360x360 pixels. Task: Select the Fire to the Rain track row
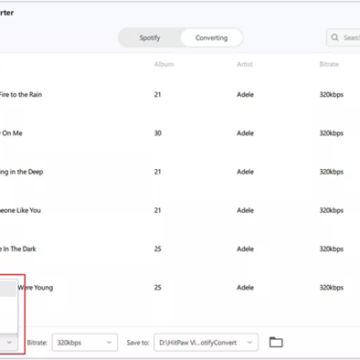(x=180, y=95)
